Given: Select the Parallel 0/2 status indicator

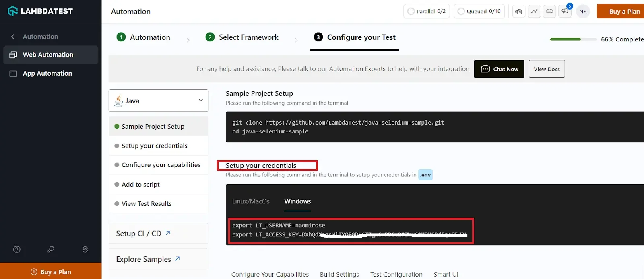Looking at the screenshot, I should click(427, 11).
